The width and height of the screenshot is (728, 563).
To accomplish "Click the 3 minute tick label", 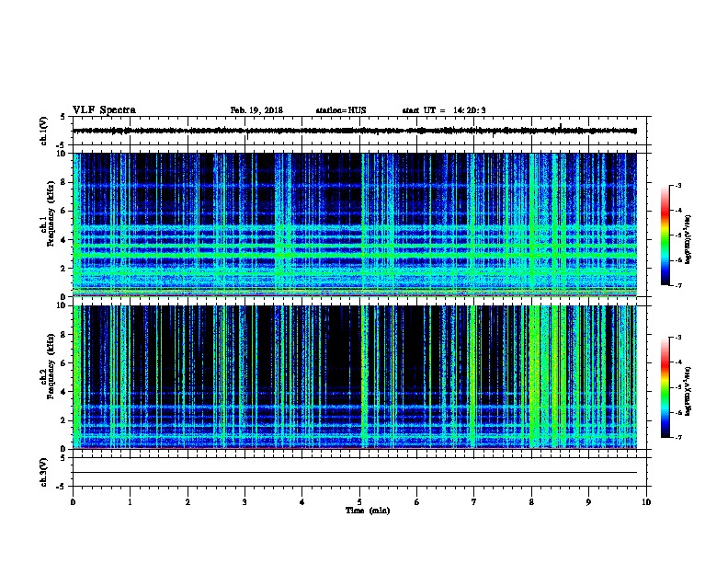I will (245, 502).
